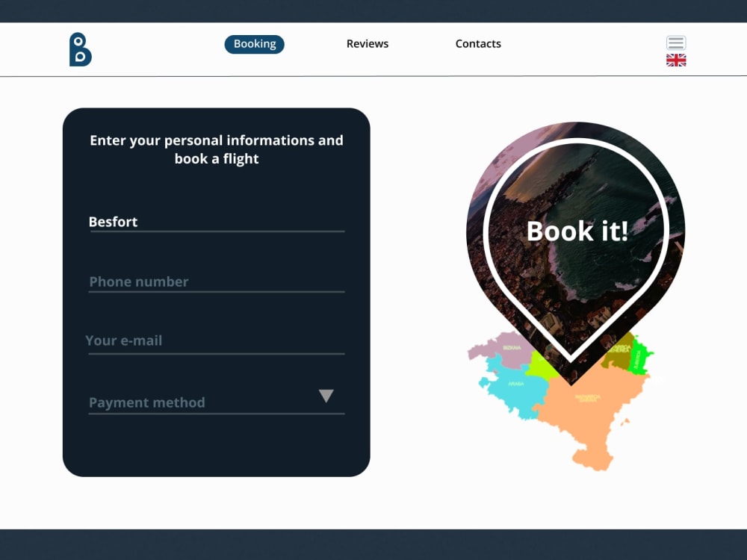Viewport: 747px width, 560px height.
Task: Open the Payment method dropdown
Action: (217, 402)
